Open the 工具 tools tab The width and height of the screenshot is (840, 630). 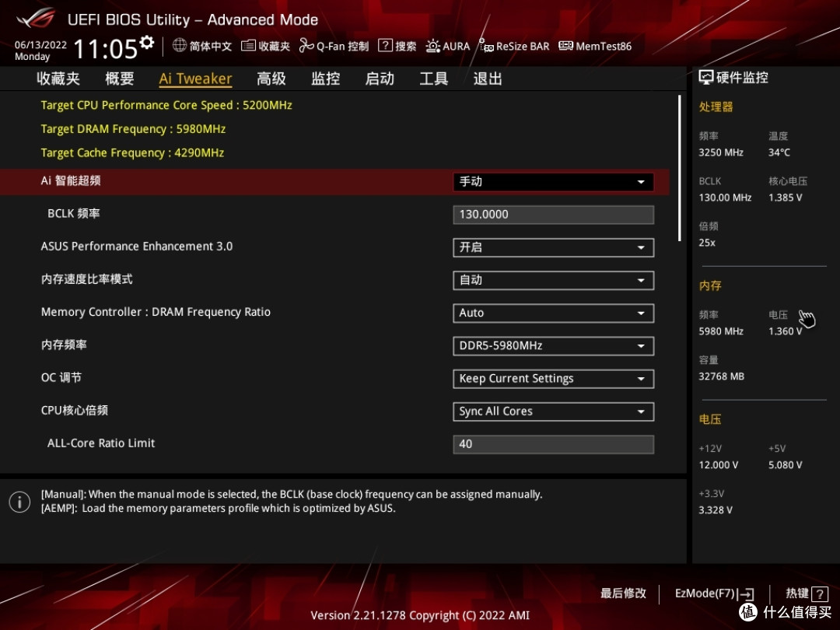coord(433,79)
